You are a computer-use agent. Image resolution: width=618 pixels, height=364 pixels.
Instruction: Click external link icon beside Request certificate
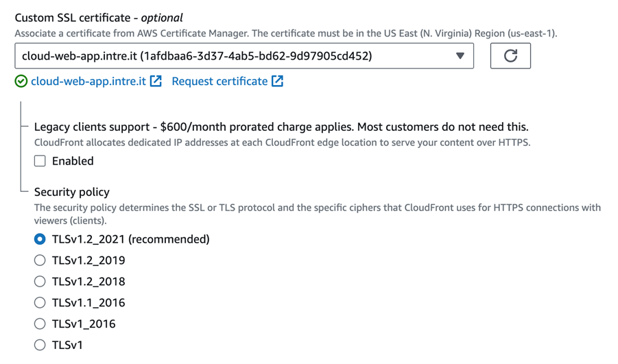click(278, 81)
